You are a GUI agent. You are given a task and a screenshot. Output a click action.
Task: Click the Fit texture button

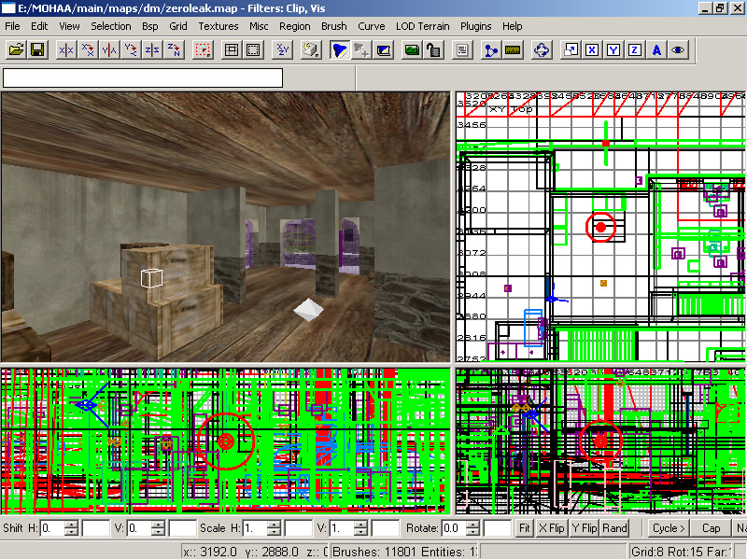click(x=525, y=528)
